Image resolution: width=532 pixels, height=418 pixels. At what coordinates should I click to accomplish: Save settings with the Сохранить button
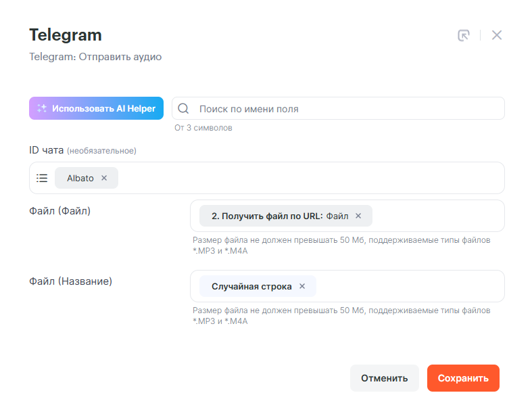[x=463, y=378]
